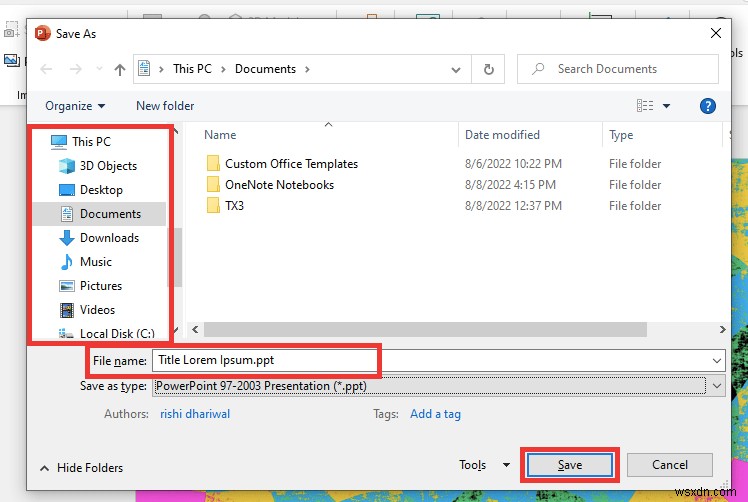Image resolution: width=748 pixels, height=502 pixels.
Task: Click author name rishi dhariwal
Action: (195, 414)
